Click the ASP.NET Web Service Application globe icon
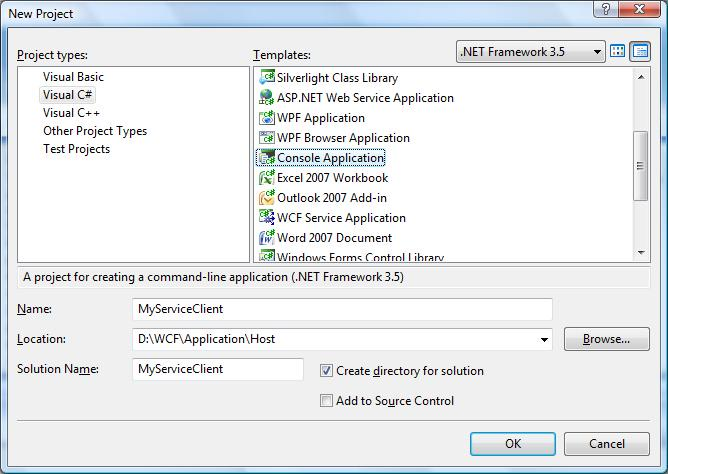Image resolution: width=701 pixels, height=474 pixels. (266, 97)
